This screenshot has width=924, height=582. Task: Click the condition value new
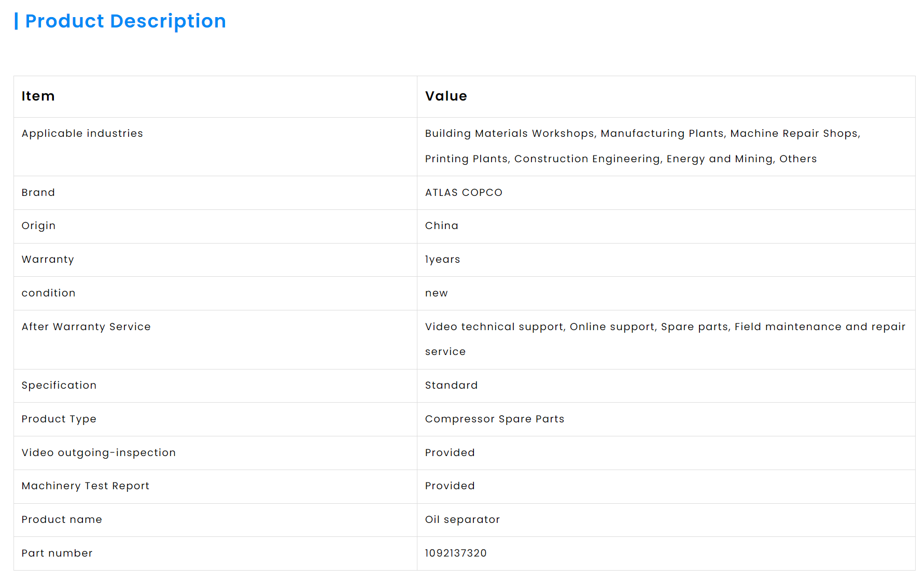click(436, 293)
